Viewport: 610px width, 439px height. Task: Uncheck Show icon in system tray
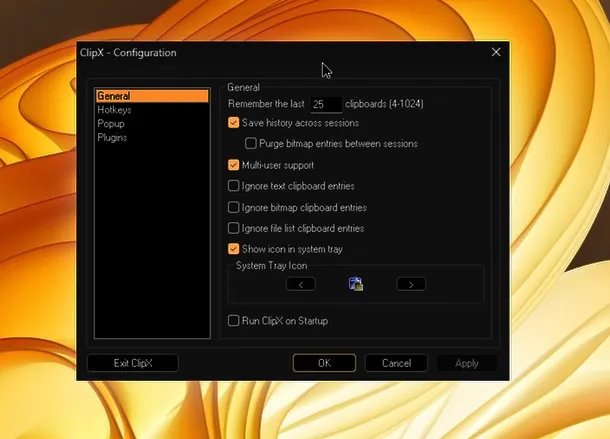233,249
